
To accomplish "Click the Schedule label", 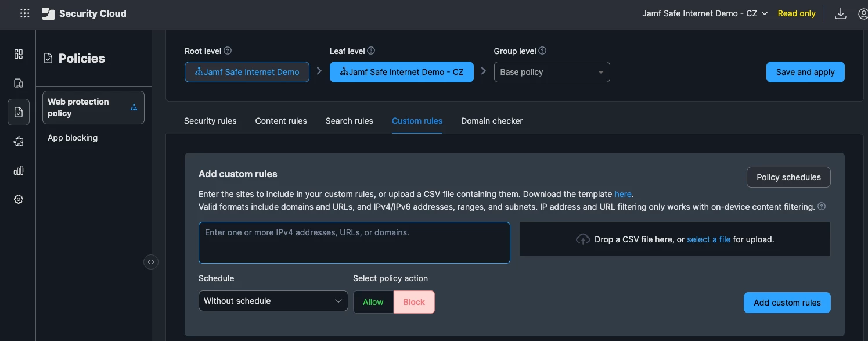I will coord(217,278).
